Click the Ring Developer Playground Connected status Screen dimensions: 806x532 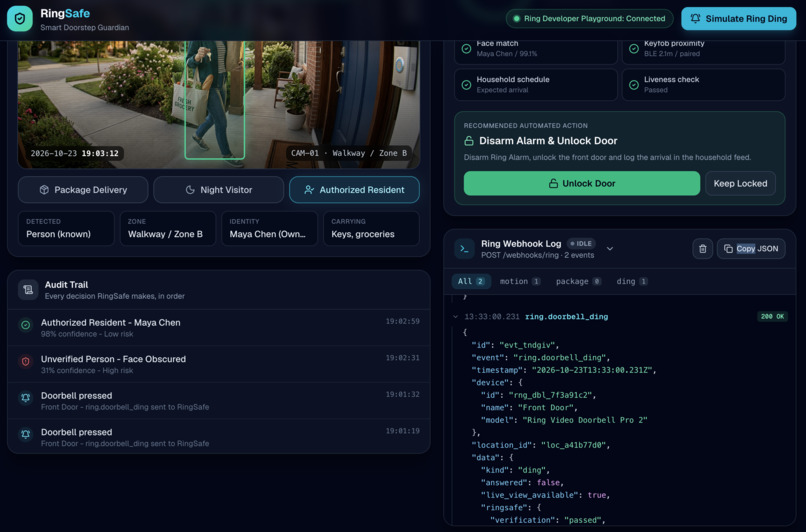point(589,19)
